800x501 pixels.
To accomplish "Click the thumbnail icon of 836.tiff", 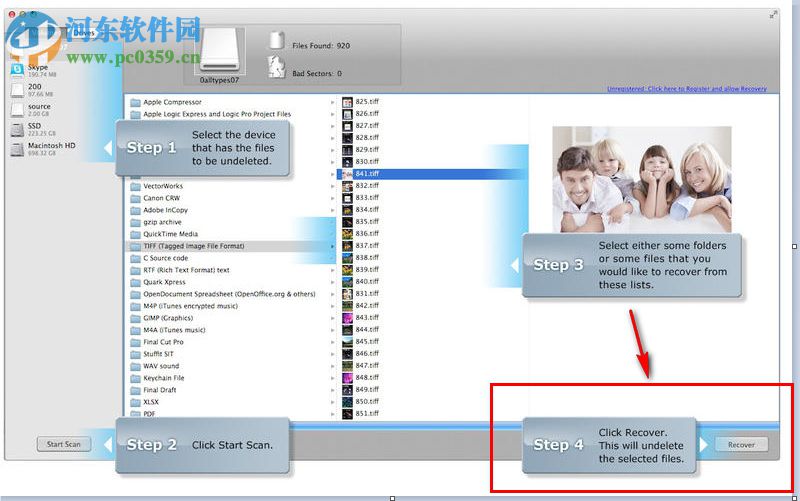I will 347,234.
